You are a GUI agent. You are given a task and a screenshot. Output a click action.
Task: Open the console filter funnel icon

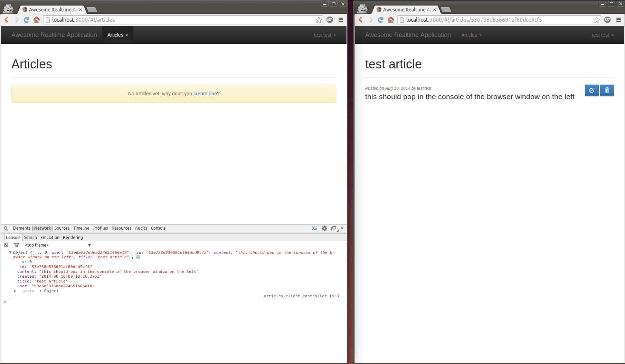coord(17,245)
